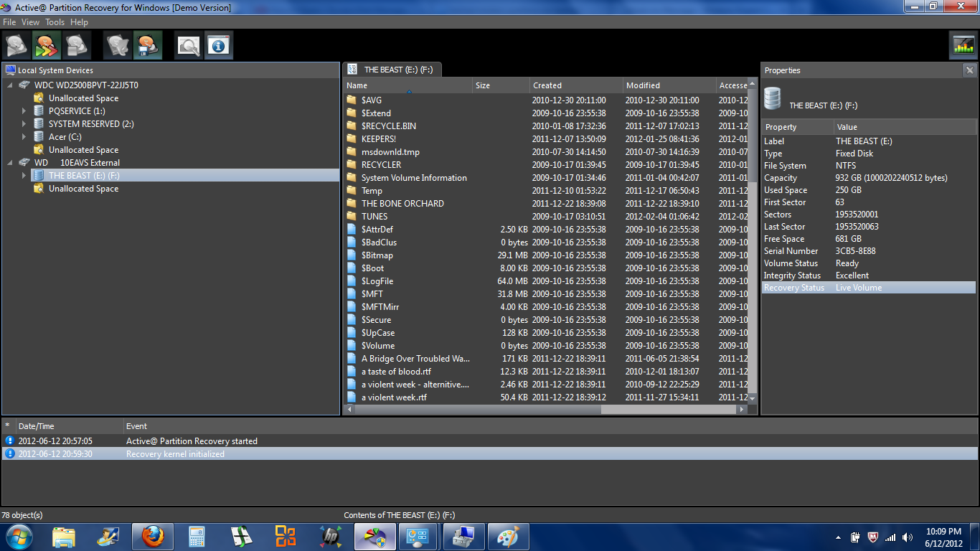This screenshot has width=980, height=551.
Task: Select the $LogFile entry
Action: click(x=377, y=281)
